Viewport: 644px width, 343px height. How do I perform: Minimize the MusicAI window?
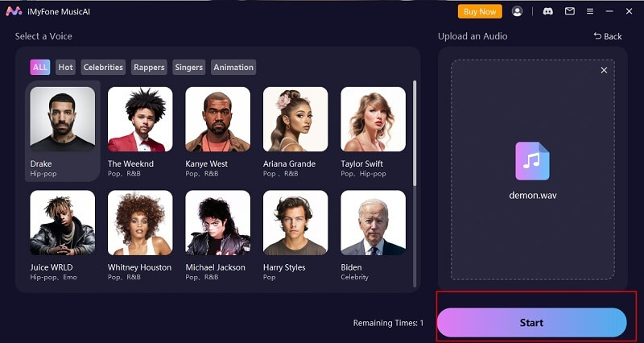(609, 11)
